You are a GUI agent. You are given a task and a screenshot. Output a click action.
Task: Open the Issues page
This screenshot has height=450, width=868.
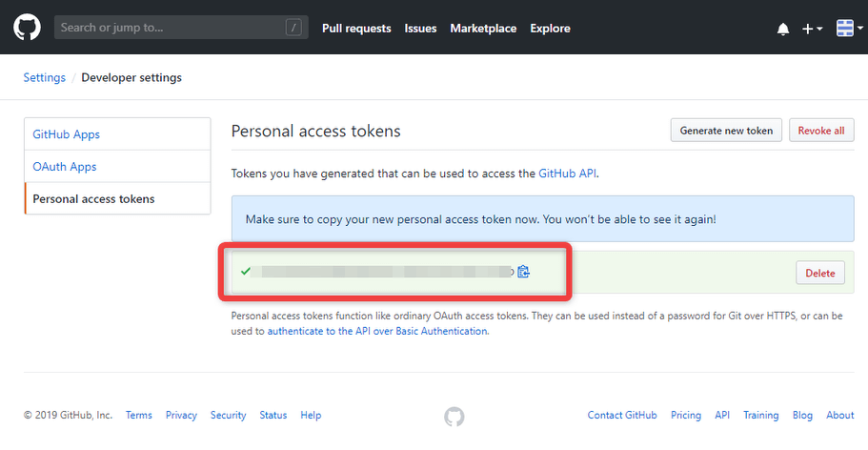point(420,29)
